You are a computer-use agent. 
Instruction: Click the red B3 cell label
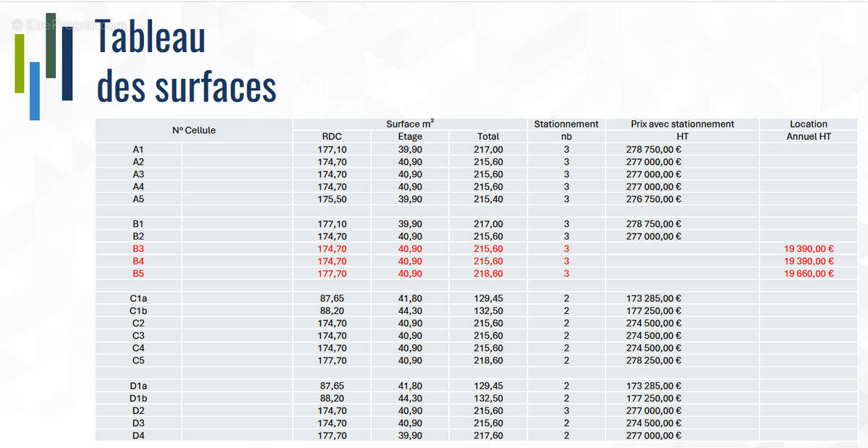tap(138, 248)
